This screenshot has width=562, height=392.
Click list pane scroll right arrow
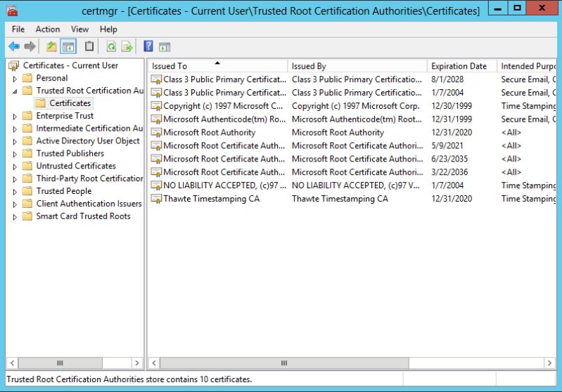pyautogui.click(x=549, y=363)
